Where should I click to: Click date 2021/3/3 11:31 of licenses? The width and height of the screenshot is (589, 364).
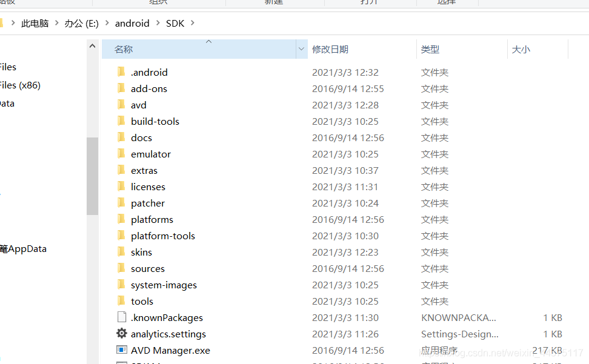[x=345, y=187]
